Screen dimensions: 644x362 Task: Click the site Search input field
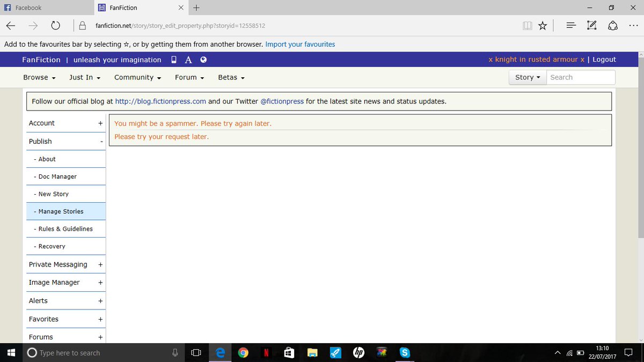pyautogui.click(x=581, y=77)
